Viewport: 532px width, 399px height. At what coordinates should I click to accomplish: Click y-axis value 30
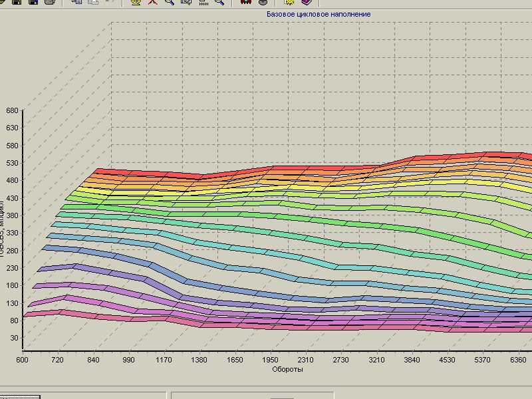14,338
